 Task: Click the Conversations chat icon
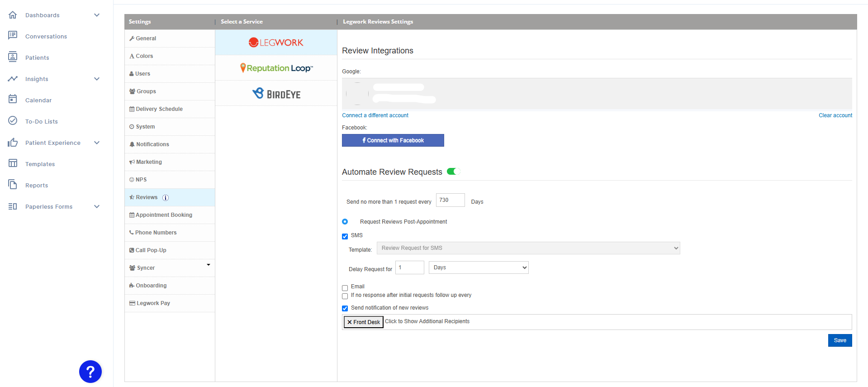[13, 35]
